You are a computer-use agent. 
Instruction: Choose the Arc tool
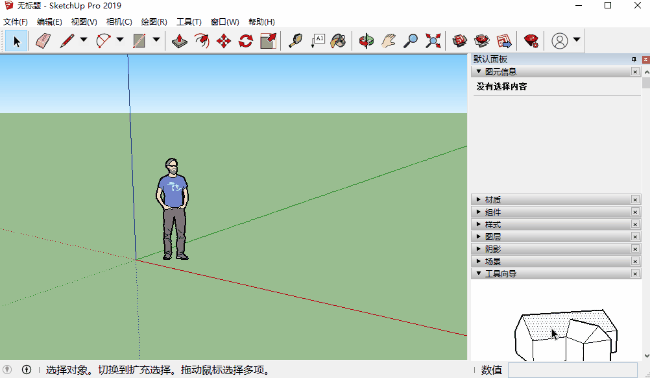pos(103,41)
